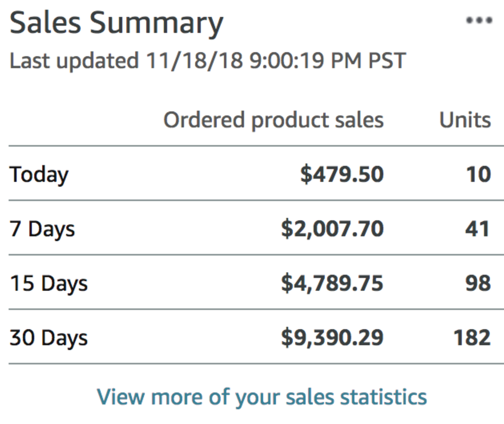This screenshot has height=424, width=504.
Task: Select the 7 Days row label
Action: tap(42, 229)
